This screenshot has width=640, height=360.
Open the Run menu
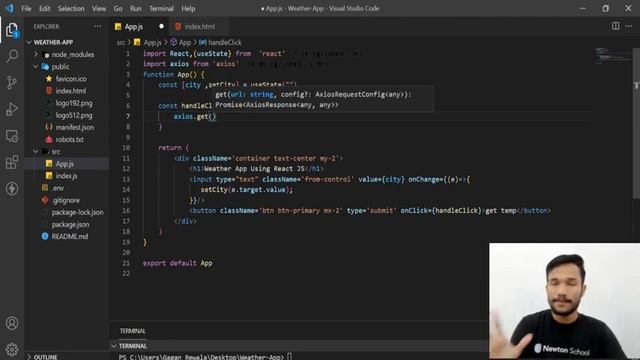coord(136,9)
